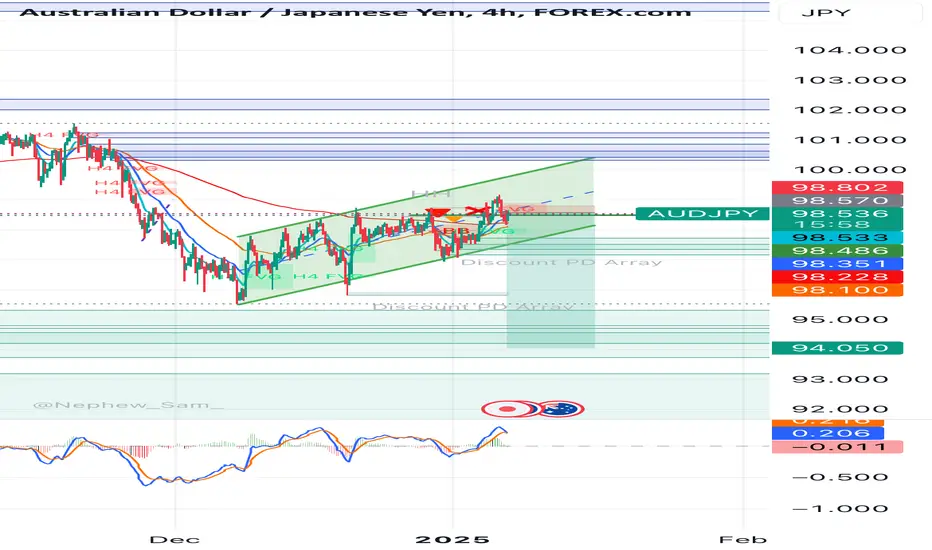Click the AUDJPY price line label
This screenshot has width=932, height=550.
(702, 213)
